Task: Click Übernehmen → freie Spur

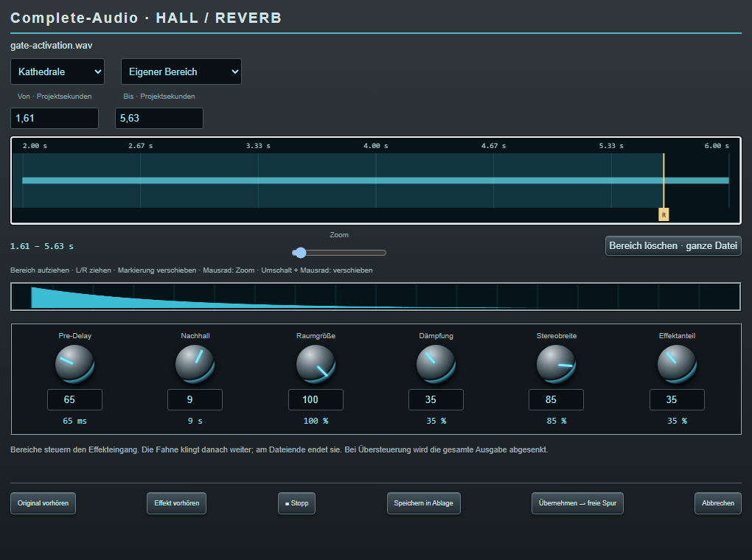Action: [x=577, y=503]
